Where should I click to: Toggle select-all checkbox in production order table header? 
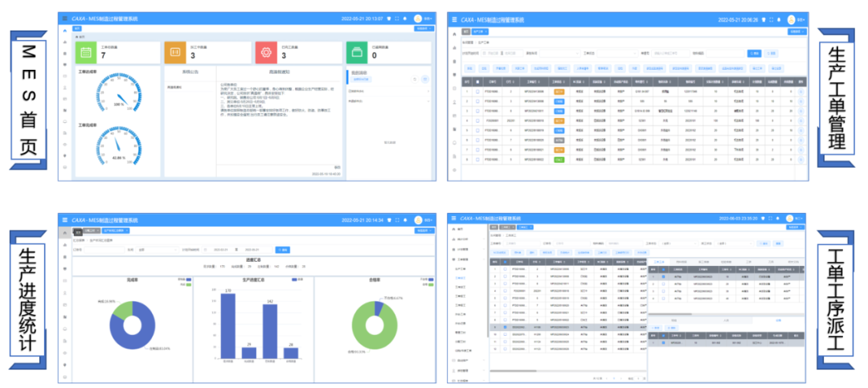tap(477, 81)
